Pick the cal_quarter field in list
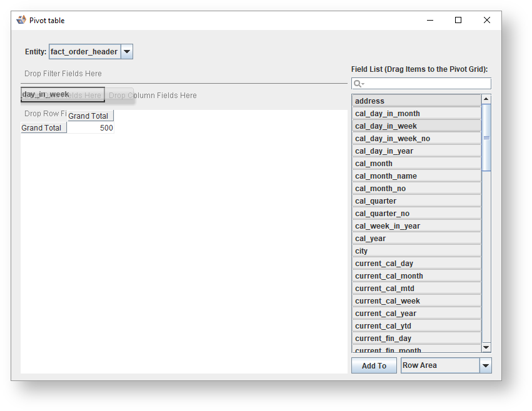This screenshot has width=532, height=411. click(416, 201)
